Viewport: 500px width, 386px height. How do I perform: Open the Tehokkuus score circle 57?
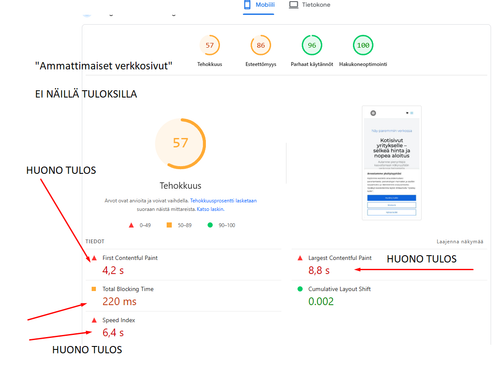(209, 45)
